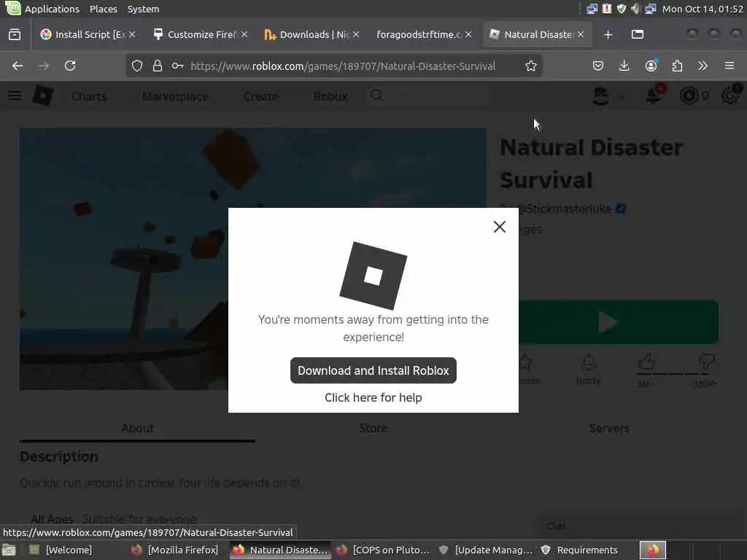
Task: Close the Natural Disaster tab
Action: click(x=580, y=34)
